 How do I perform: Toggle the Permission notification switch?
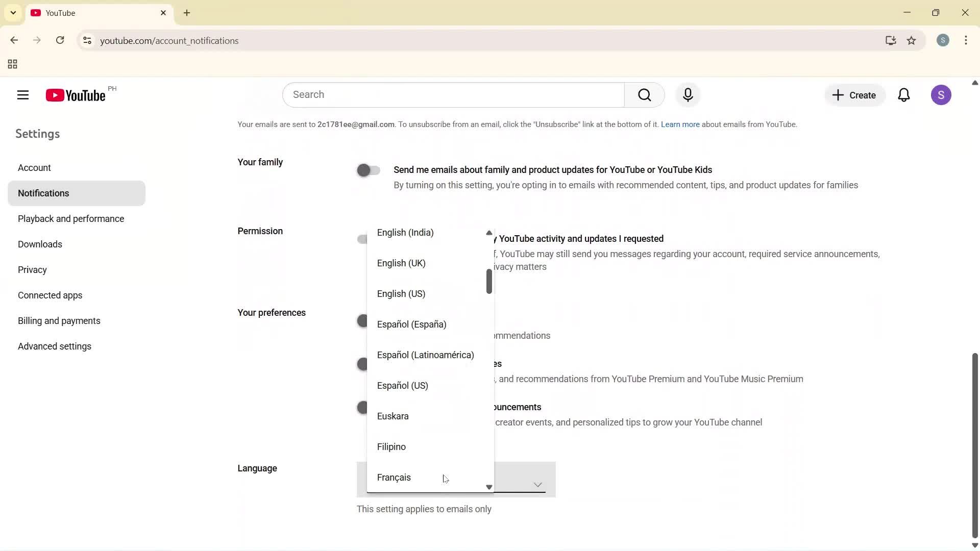click(363, 239)
